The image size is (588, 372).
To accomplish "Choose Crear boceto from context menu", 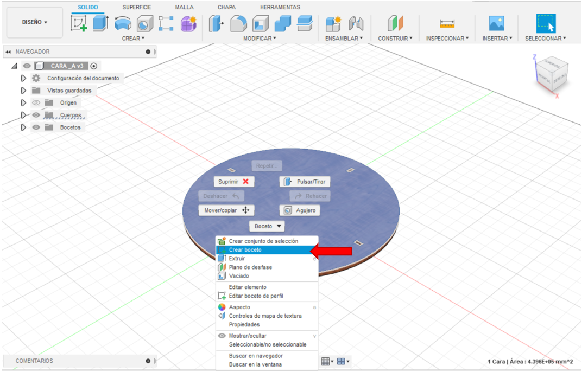I will click(x=267, y=250).
